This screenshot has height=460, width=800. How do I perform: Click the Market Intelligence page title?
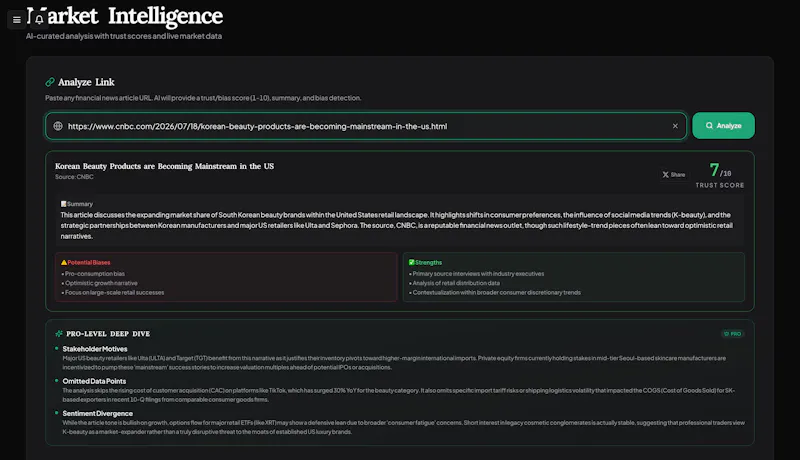point(124,16)
